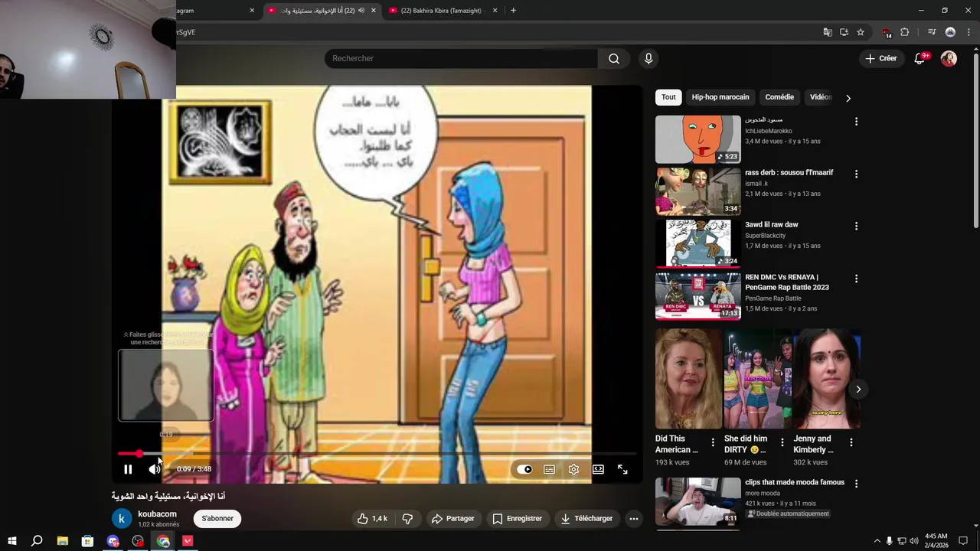
Task: Open Microsoft Store from the taskbar
Action: click(87, 541)
